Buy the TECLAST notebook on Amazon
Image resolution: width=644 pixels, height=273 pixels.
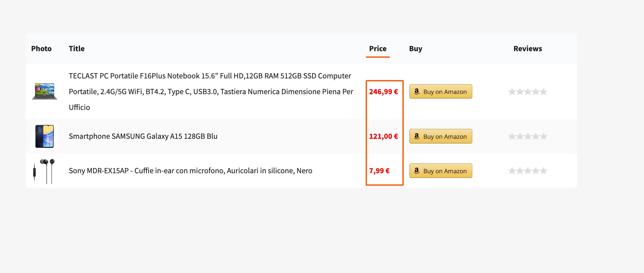point(440,92)
